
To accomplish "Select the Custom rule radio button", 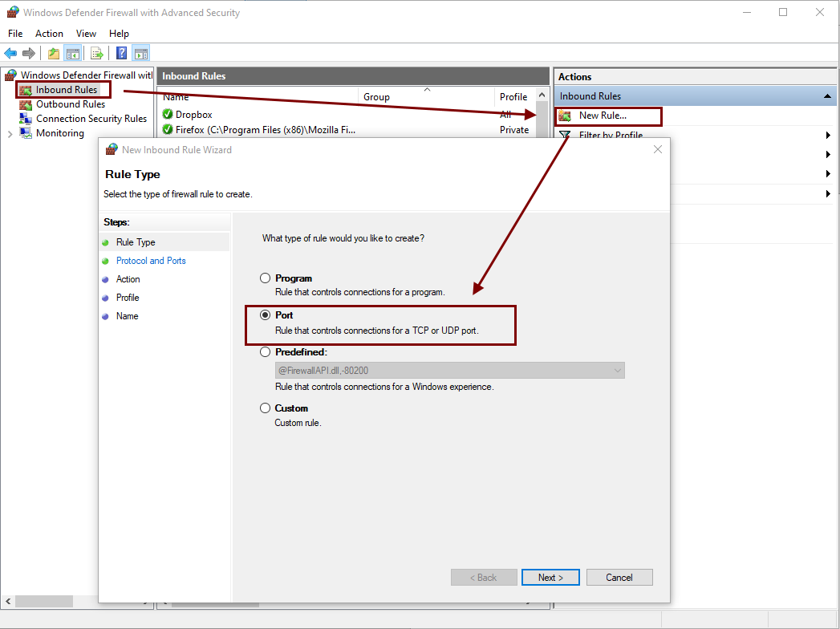I will 266,408.
